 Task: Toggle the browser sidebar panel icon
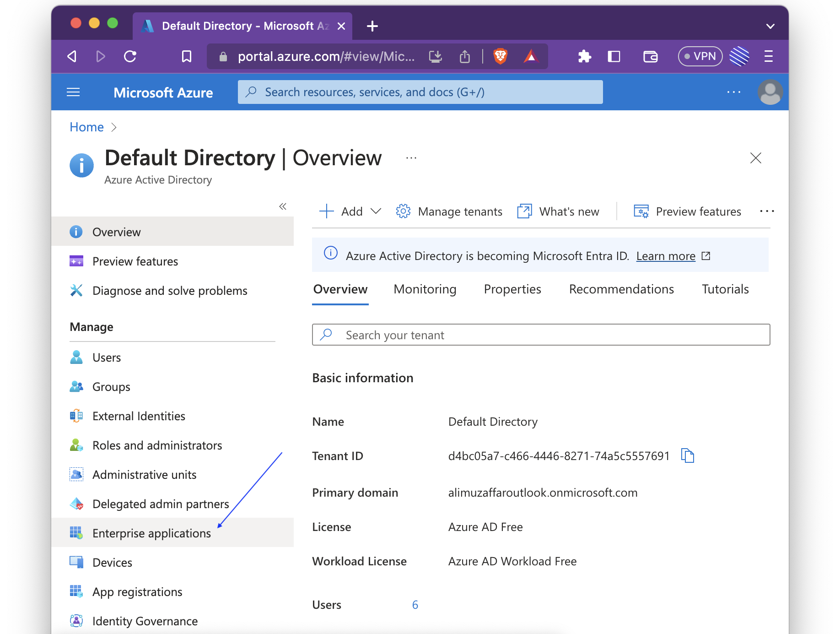[x=614, y=56]
